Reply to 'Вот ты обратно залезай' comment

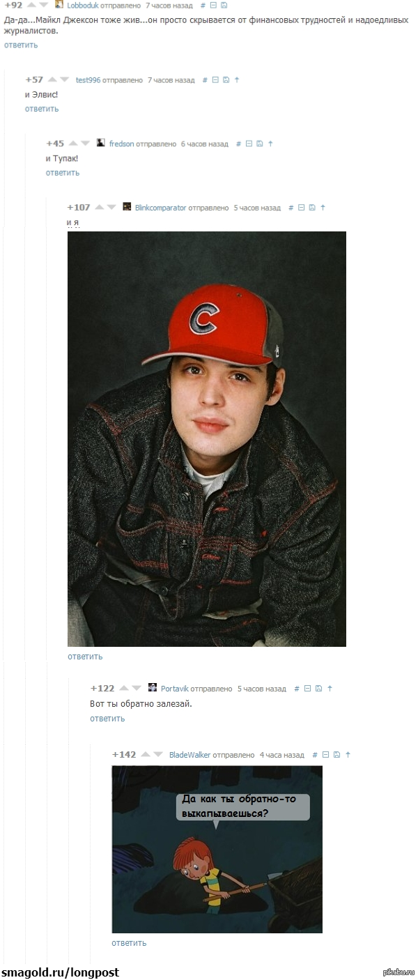[107, 719]
